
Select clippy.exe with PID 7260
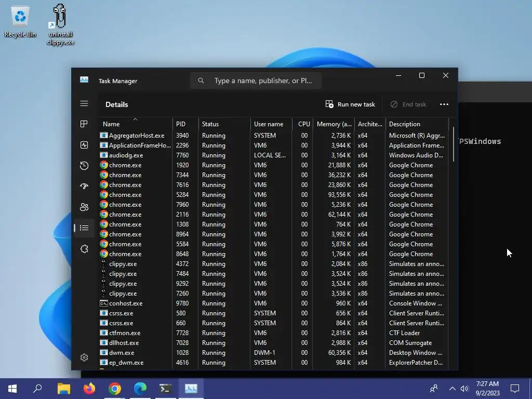[x=273, y=293]
